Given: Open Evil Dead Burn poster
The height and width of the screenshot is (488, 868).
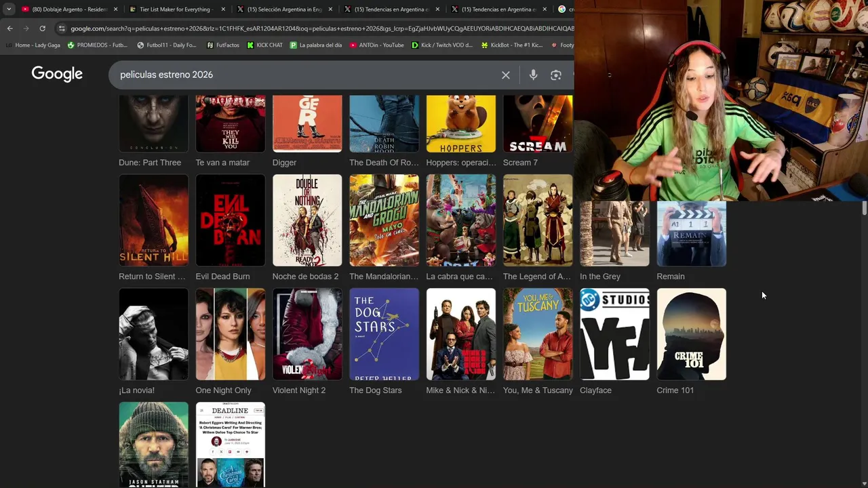Looking at the screenshot, I should pyautogui.click(x=231, y=220).
